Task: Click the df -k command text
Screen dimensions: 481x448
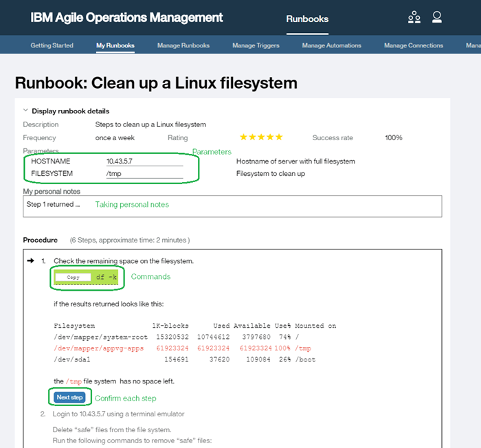Action: (x=106, y=277)
